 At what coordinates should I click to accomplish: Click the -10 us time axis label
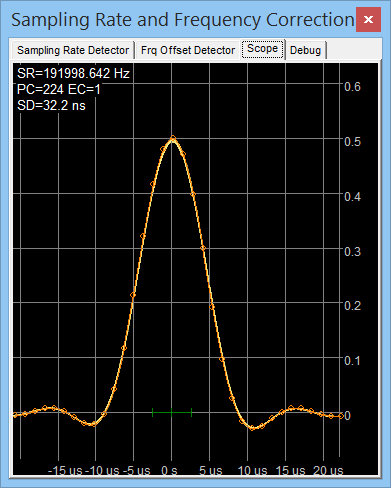[x=102, y=470]
